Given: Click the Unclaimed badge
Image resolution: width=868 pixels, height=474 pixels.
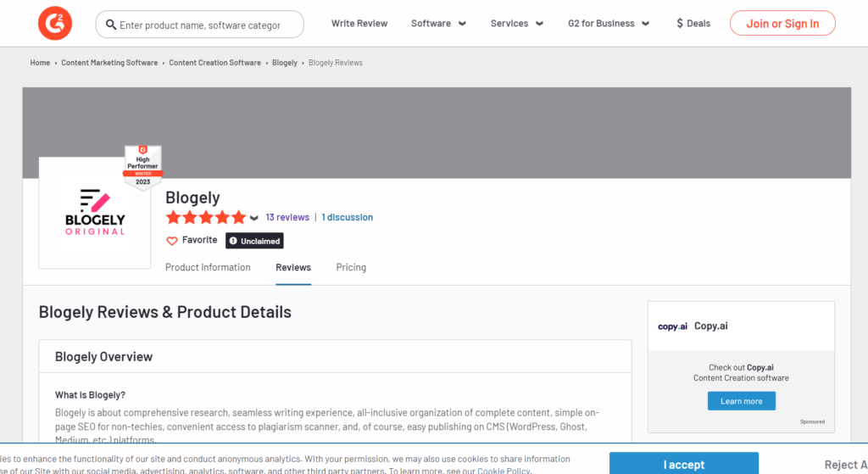Looking at the screenshot, I should (x=254, y=241).
